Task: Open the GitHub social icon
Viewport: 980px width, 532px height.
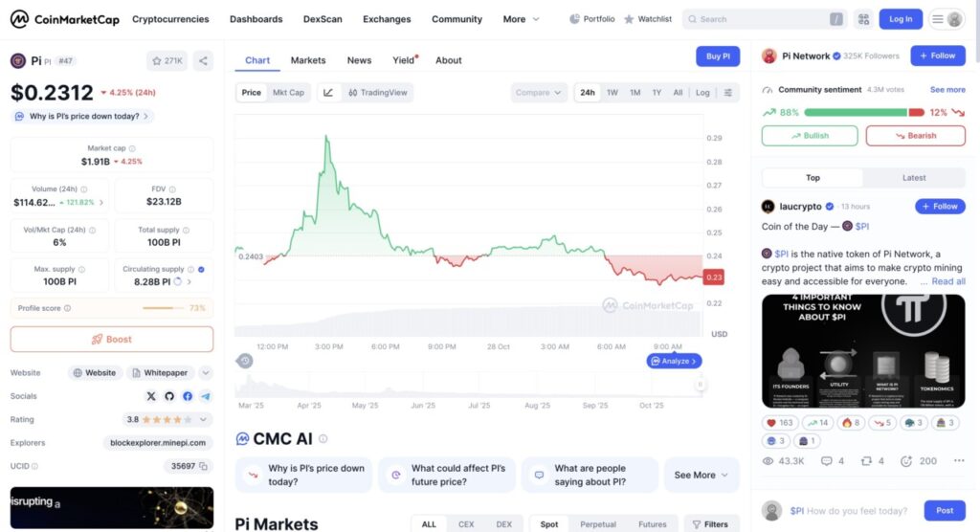Action: point(169,396)
